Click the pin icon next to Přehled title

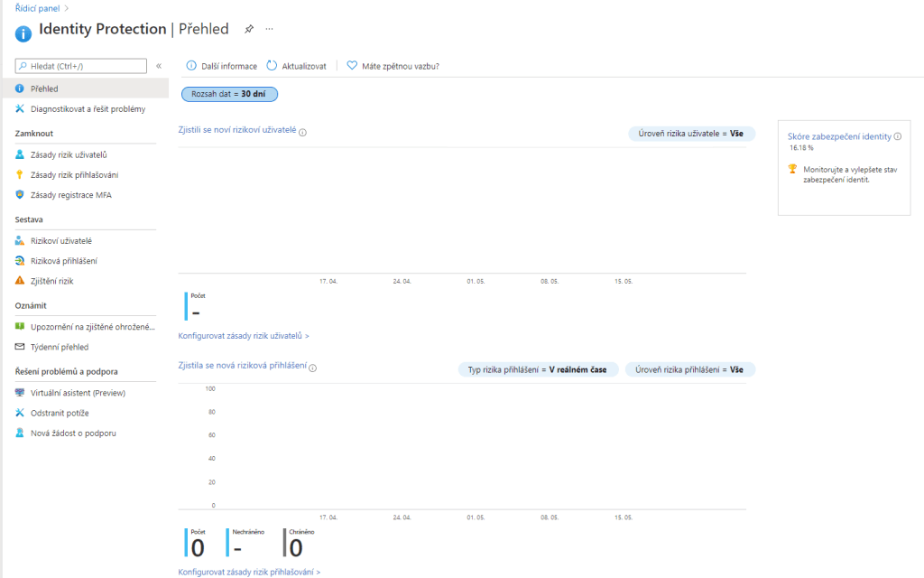249,29
